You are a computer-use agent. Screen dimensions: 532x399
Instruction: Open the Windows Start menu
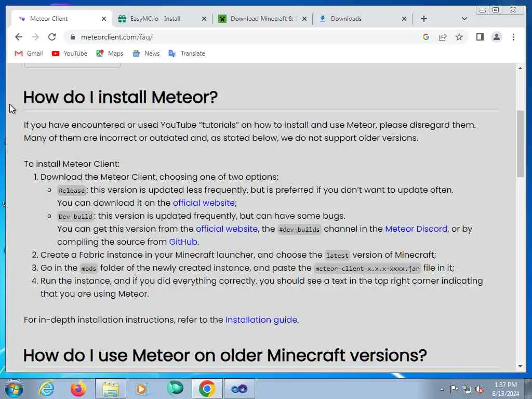tap(14, 389)
